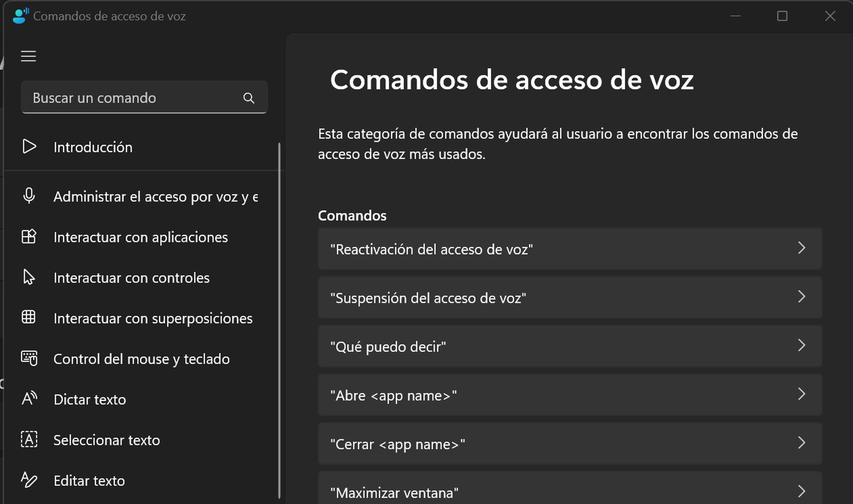Click the Seleccionar texto selection icon

tap(29, 439)
